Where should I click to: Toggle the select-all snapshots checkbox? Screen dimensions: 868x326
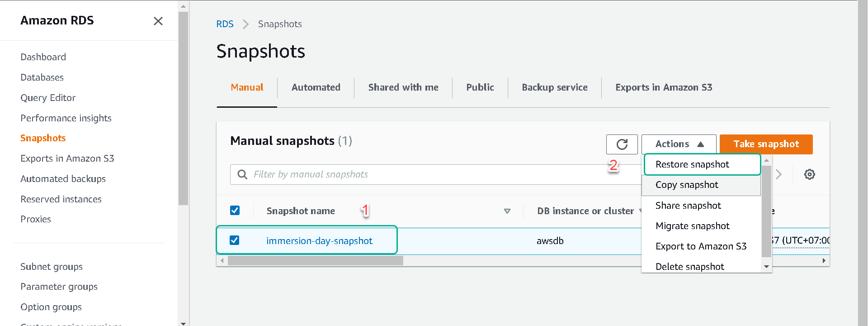tap(235, 211)
